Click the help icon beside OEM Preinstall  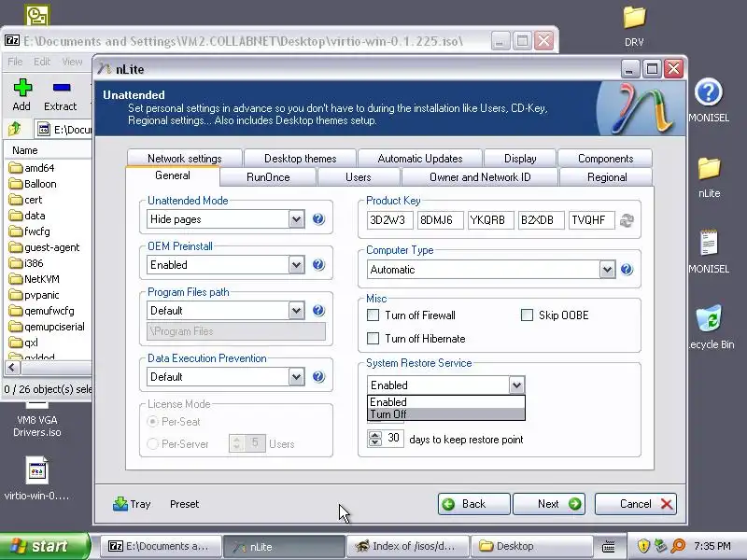tap(318, 265)
